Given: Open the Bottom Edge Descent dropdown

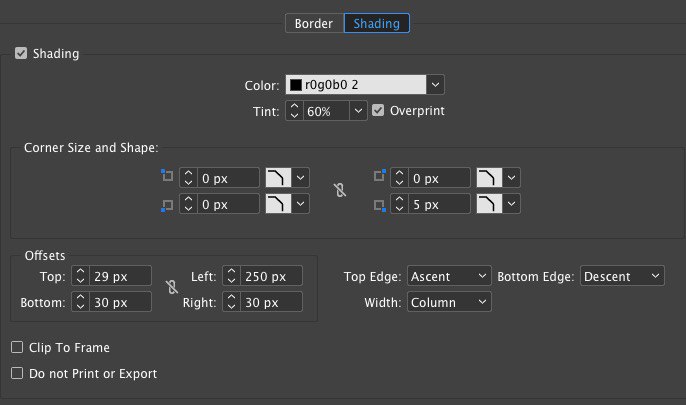Looking at the screenshot, I should [622, 276].
